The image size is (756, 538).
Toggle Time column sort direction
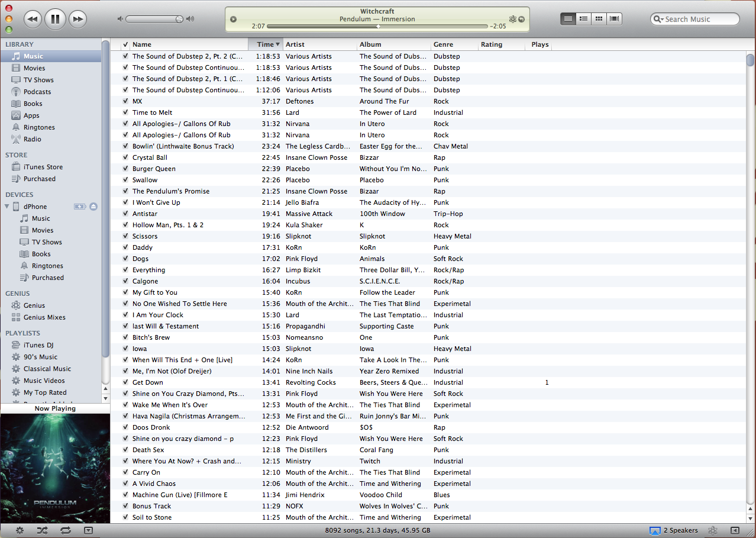(x=266, y=44)
